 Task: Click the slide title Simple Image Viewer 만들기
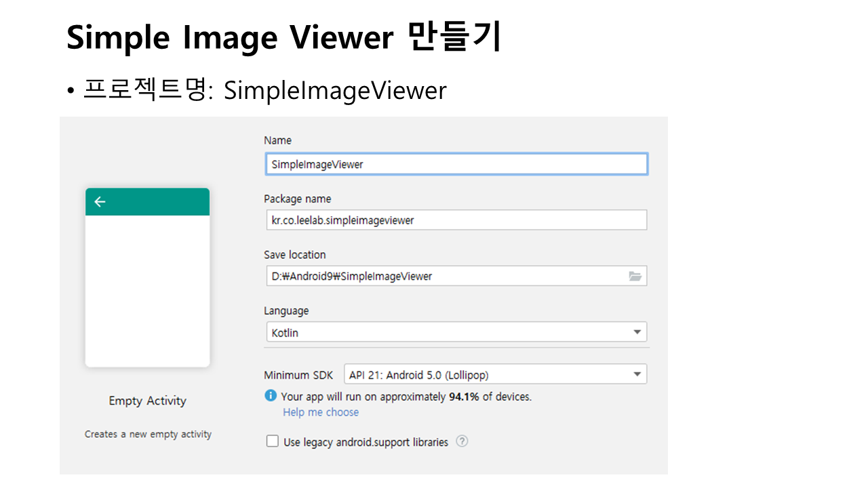(283, 38)
